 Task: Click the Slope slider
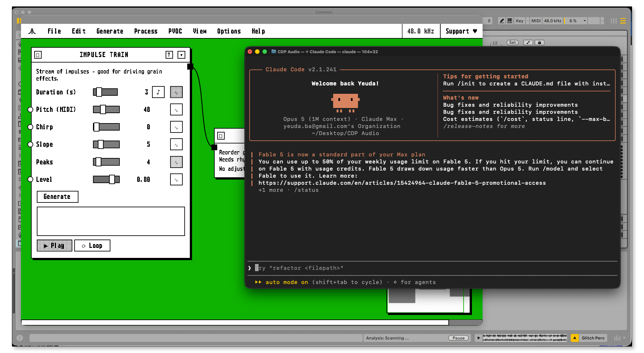pos(107,144)
